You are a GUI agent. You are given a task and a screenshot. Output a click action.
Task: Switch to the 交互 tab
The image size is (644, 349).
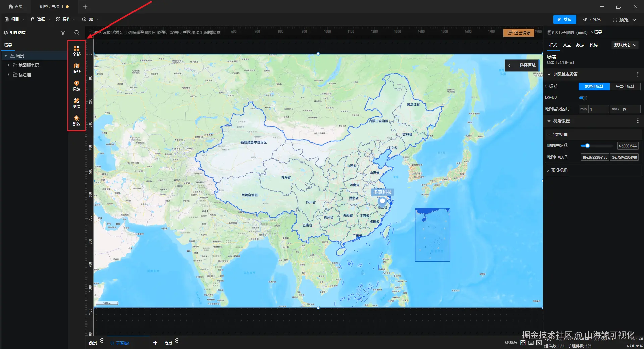[567, 45]
